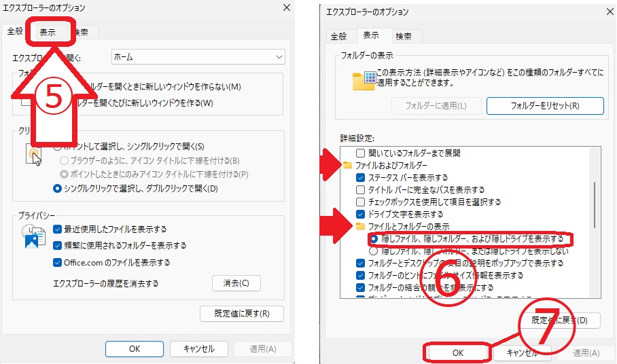Select 隠しファイル、隠しフォルダー、および隠しドライブを表示する radio
Image resolution: width=617 pixels, height=364 pixels.
pos(373,239)
